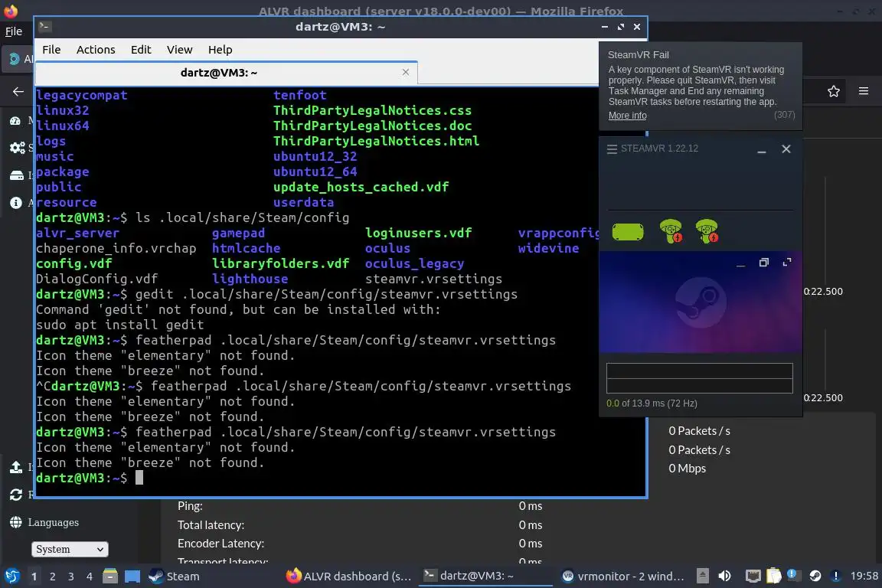
Task: Open the terminal Actions menu
Action: click(x=96, y=50)
